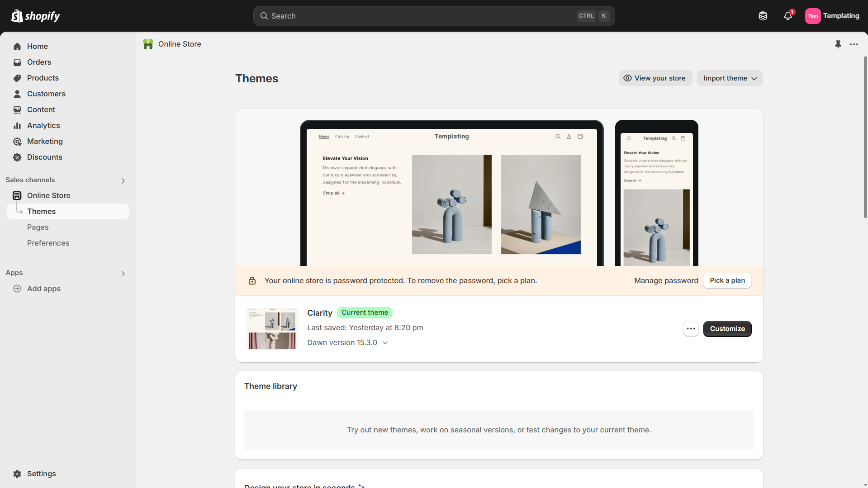Click the page vertical scrollbar
This screenshot has width=868, height=488.
tap(865, 137)
